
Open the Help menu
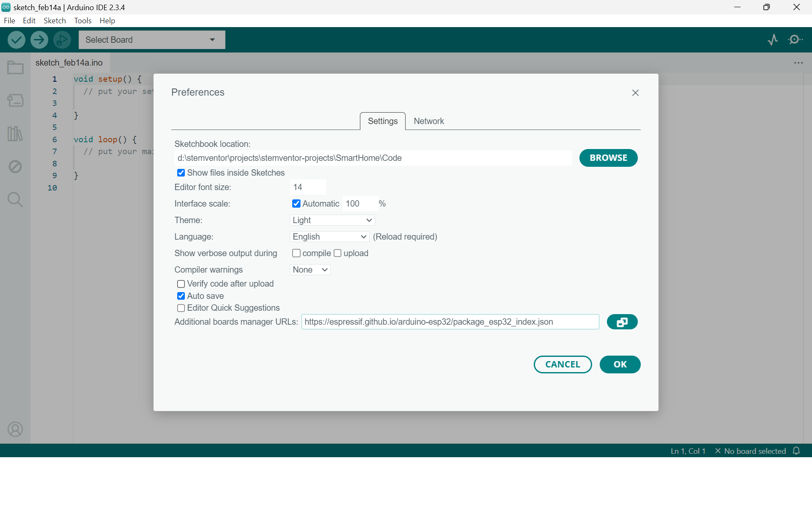point(107,21)
